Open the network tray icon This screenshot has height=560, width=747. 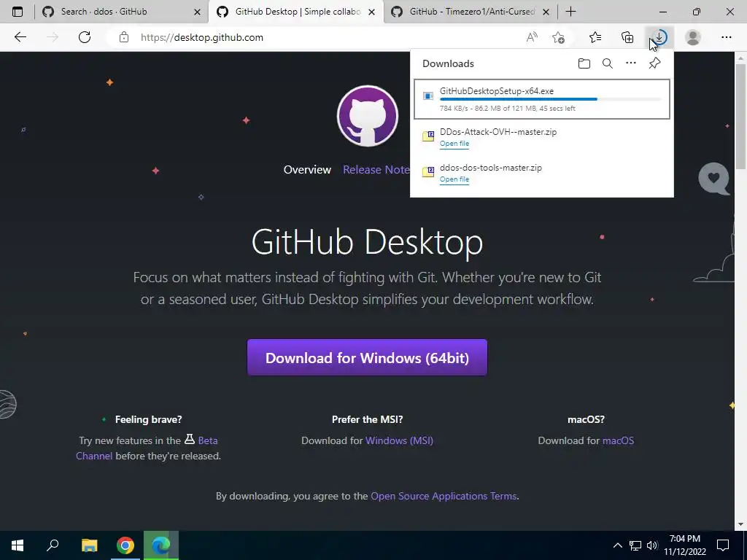pyautogui.click(x=635, y=545)
